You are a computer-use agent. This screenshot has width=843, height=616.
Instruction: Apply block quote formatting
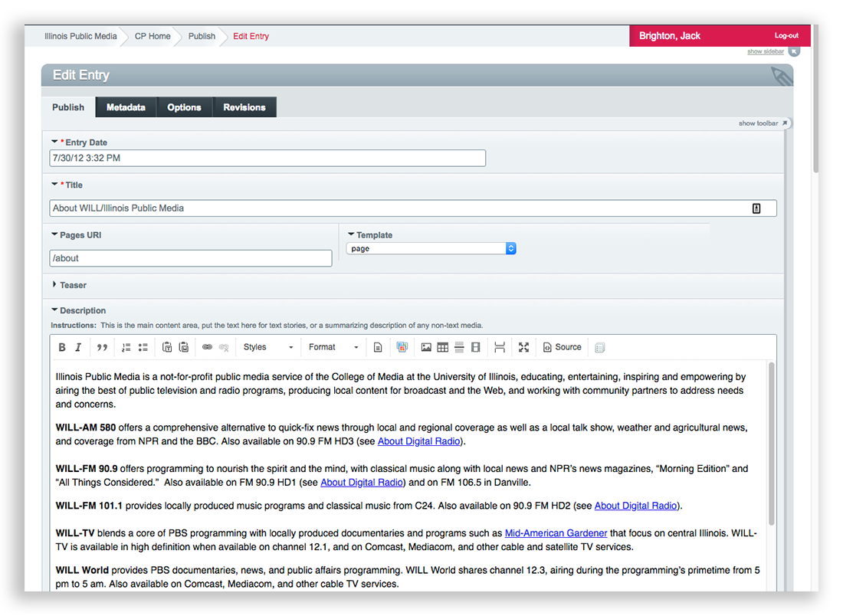102,347
